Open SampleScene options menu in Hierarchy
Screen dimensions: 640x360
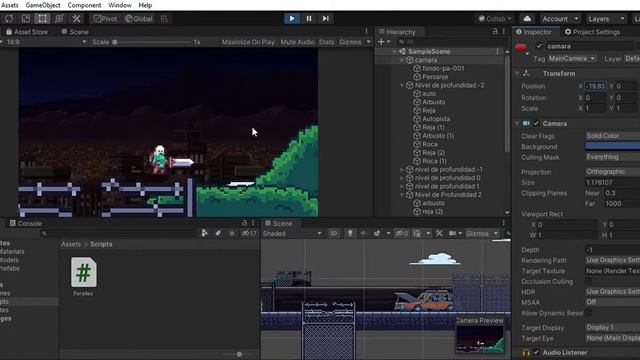[497, 51]
